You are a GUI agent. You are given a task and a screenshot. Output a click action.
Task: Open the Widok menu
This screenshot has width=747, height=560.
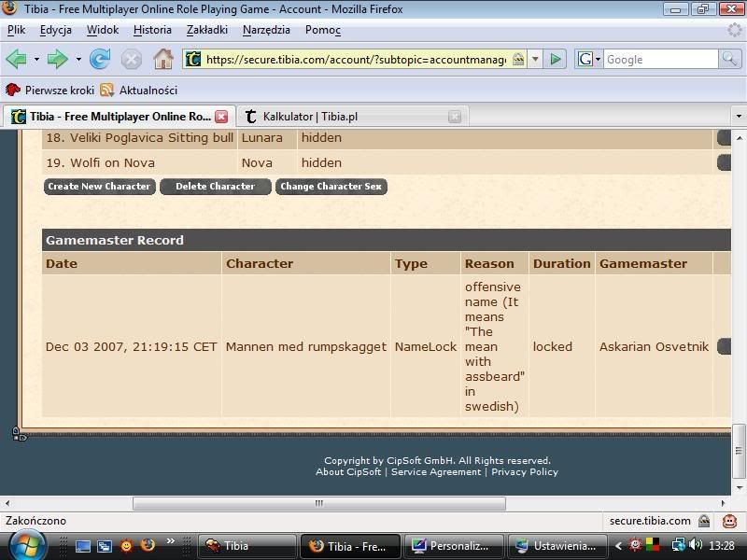click(103, 30)
